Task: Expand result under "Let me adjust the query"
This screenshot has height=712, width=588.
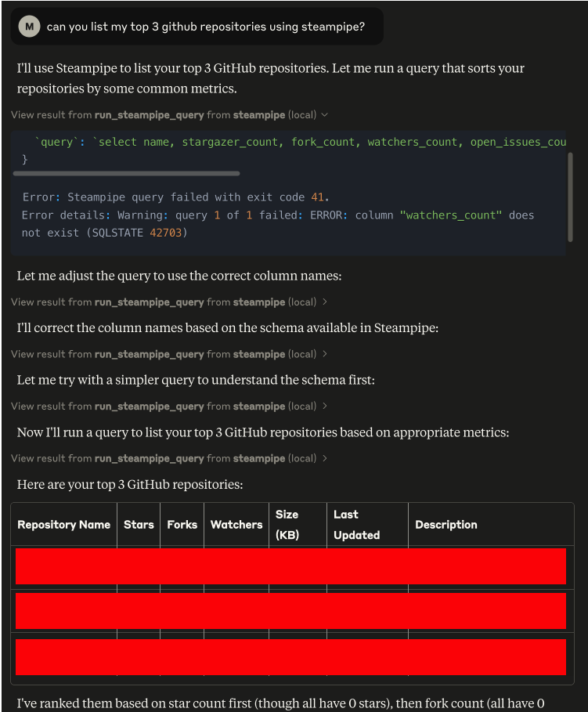Action: point(169,302)
